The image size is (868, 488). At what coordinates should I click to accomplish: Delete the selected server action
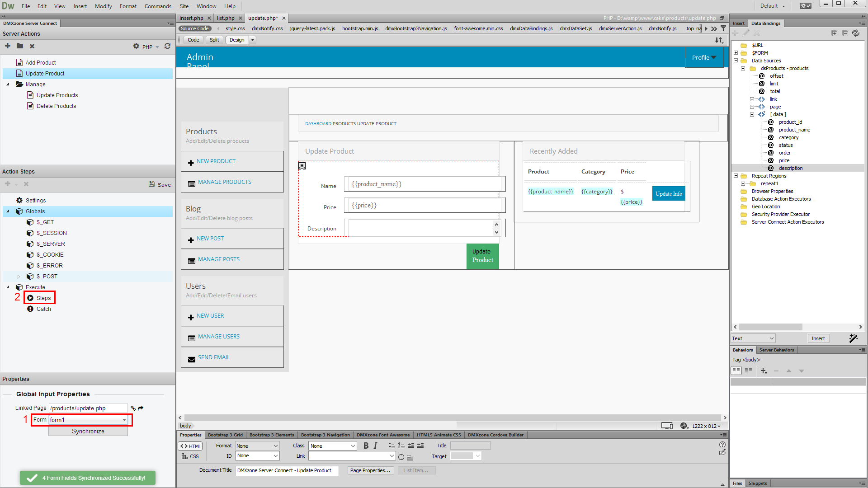(32, 46)
